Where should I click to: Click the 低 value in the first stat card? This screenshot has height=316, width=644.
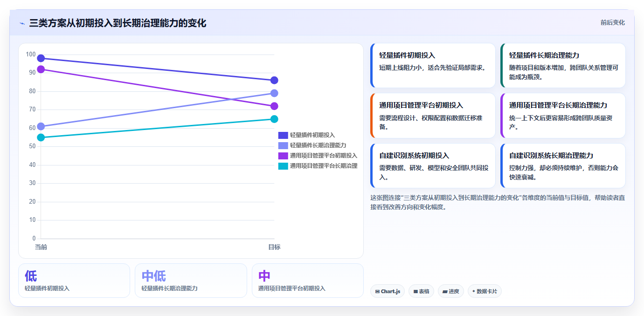31,276
